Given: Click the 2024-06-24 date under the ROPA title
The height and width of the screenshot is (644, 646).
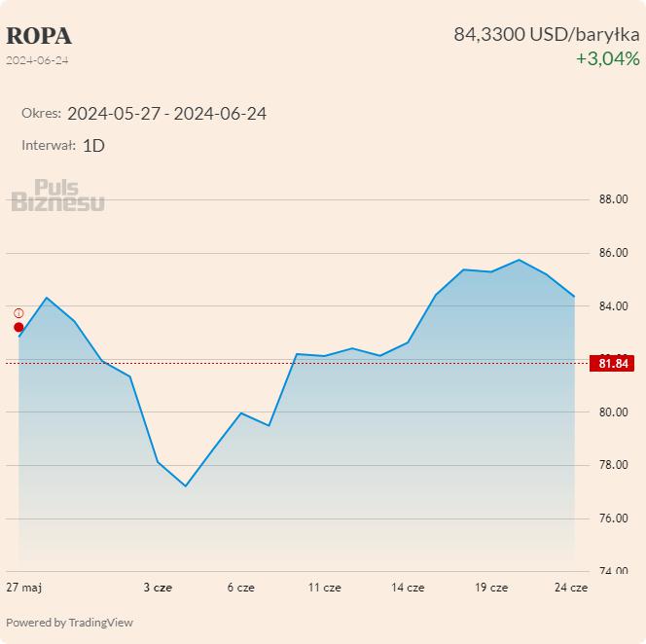Looking at the screenshot, I should (x=38, y=60).
